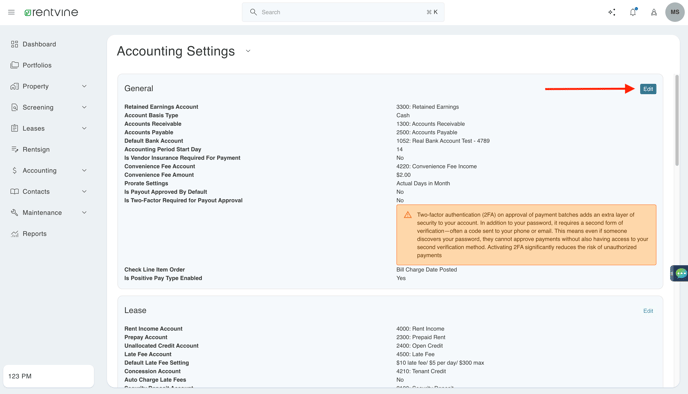Image resolution: width=688 pixels, height=394 pixels.
Task: Click 'Bill Charge Date Posted' value
Action: (426, 269)
